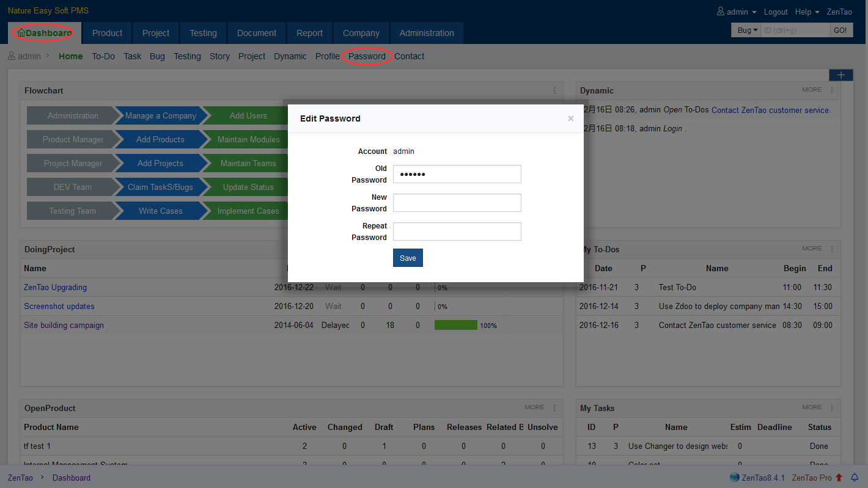Open the My Tasks panel three-dot menu
This screenshot has width=868, height=488.
[x=832, y=408]
